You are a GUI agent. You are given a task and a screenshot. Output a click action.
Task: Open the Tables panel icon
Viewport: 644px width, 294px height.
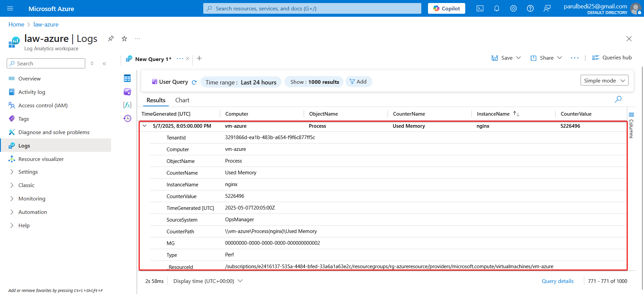127,78
